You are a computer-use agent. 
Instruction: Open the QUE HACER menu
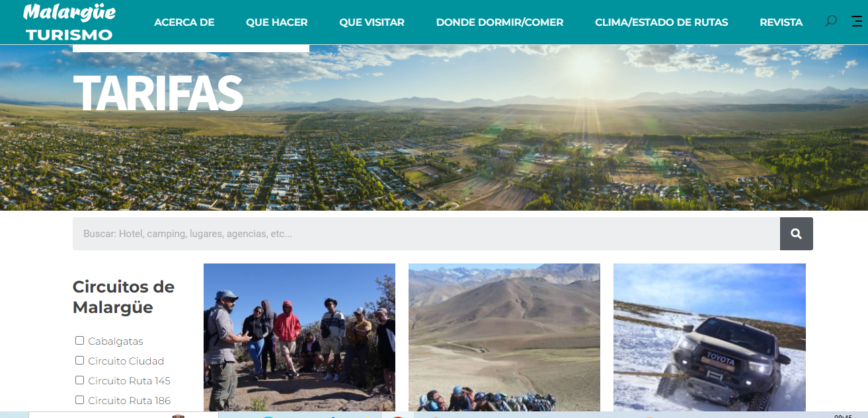pos(277,22)
